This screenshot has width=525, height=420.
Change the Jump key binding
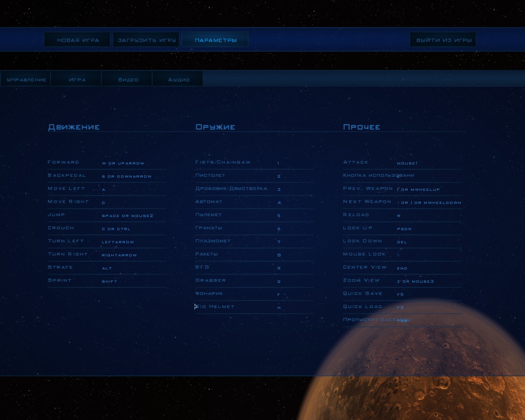(x=107, y=215)
